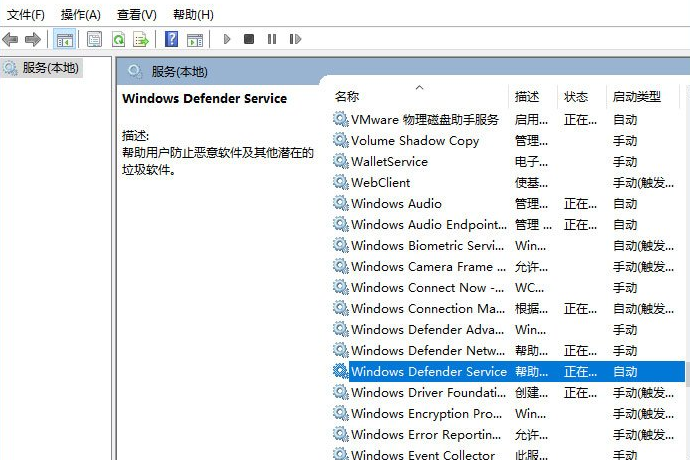The image size is (690, 460).
Task: Select the Windows Connection Manager service name
Action: pos(428,309)
